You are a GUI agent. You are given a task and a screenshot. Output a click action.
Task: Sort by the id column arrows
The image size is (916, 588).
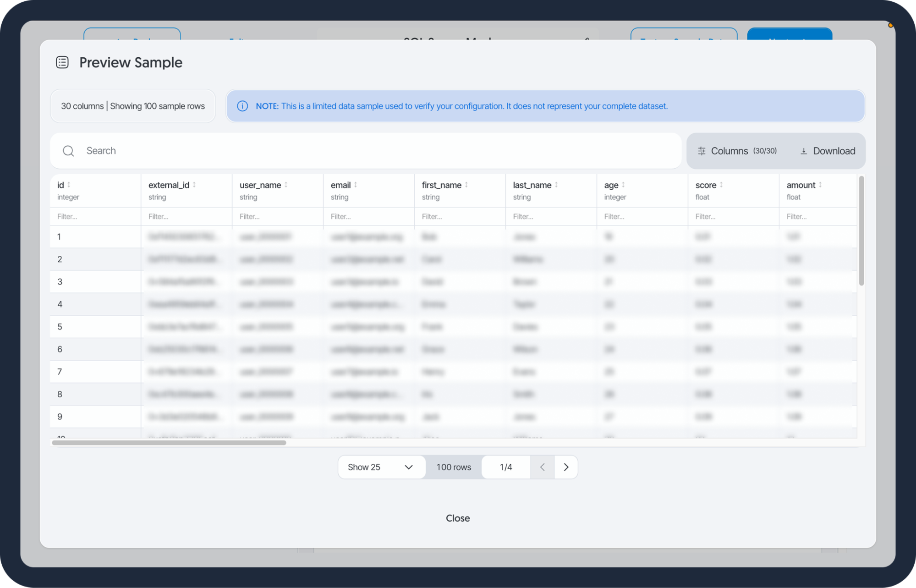pyautogui.click(x=69, y=185)
